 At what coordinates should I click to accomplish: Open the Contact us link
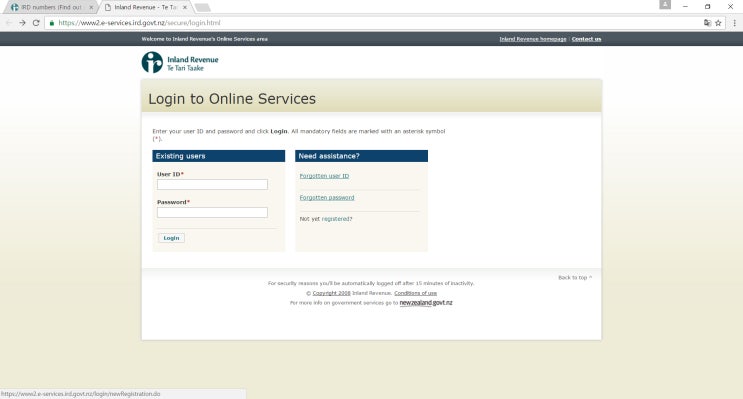pyautogui.click(x=586, y=39)
